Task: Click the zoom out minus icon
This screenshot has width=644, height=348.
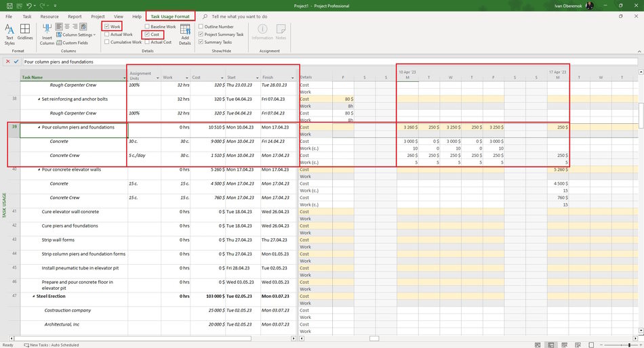Action: pos(602,345)
